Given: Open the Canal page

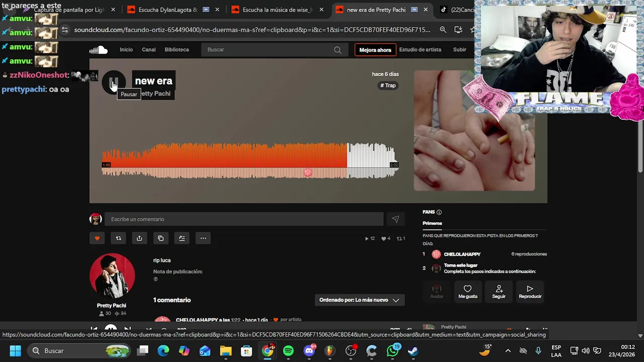Looking at the screenshot, I should coord(148,50).
